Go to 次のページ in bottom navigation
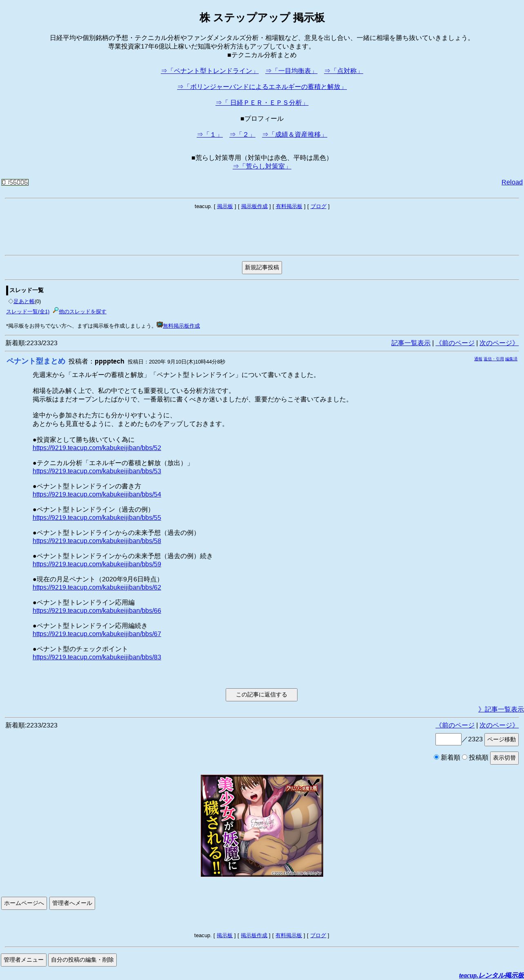Viewport: 524px width, 980px height. click(x=499, y=725)
